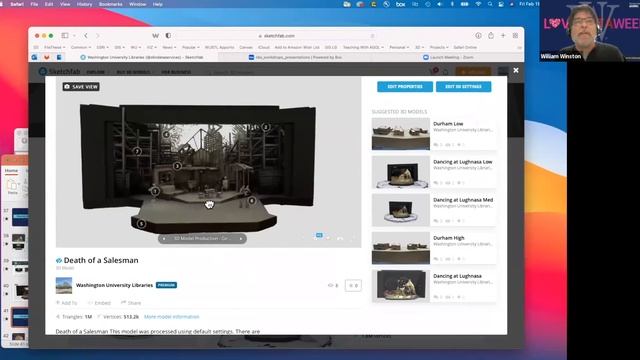
Task: Click the Washington University Libraries avatar
Action: [x=64, y=285]
